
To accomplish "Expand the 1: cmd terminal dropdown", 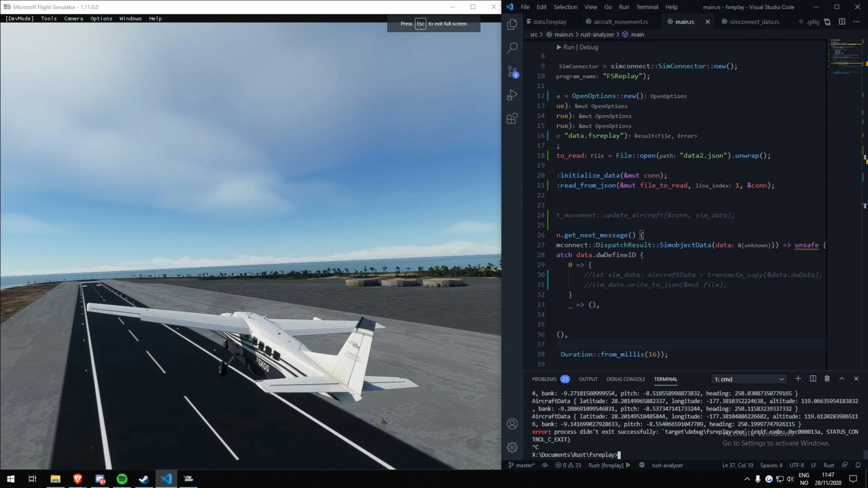I will (748, 379).
